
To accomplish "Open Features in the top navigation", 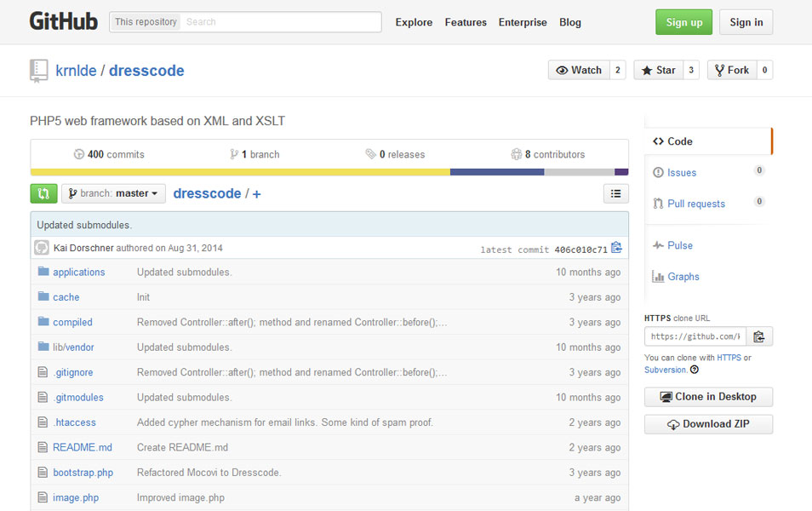I will pyautogui.click(x=466, y=22).
